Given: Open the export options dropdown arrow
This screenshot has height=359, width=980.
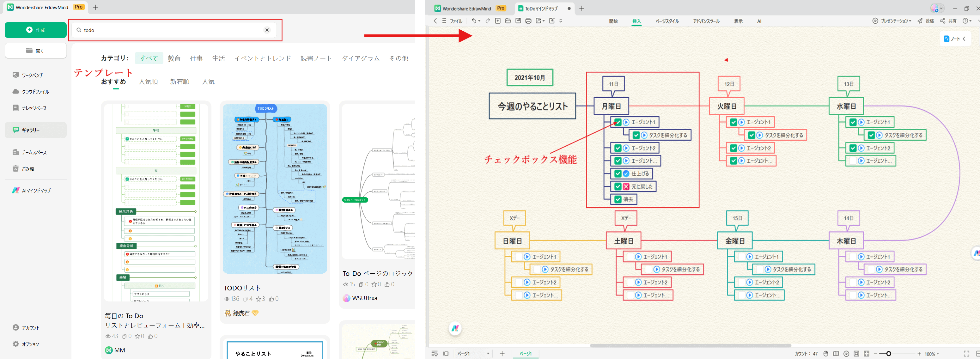Looking at the screenshot, I should click(544, 21).
